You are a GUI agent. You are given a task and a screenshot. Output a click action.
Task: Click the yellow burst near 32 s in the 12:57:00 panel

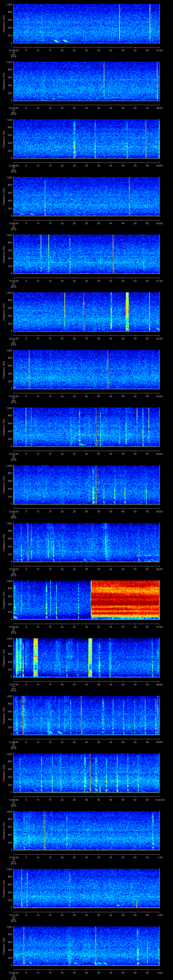pyautogui.click(x=90, y=657)
